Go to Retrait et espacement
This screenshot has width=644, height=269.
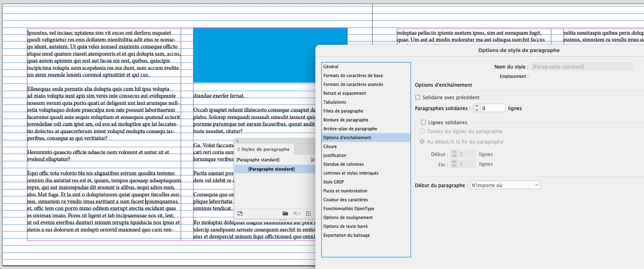click(366, 93)
